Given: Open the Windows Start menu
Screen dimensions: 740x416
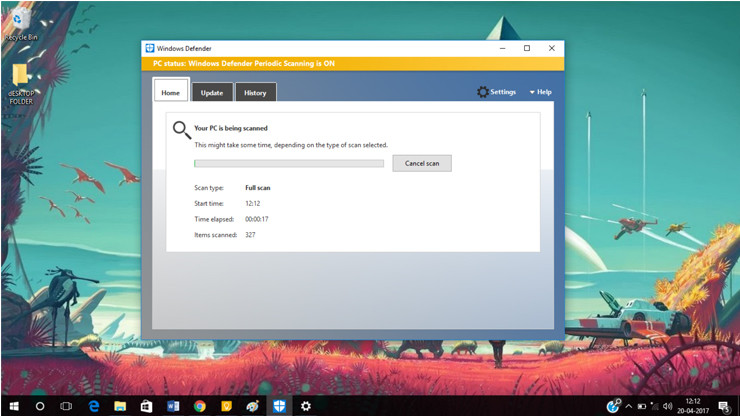Looking at the screenshot, I should [x=13, y=406].
